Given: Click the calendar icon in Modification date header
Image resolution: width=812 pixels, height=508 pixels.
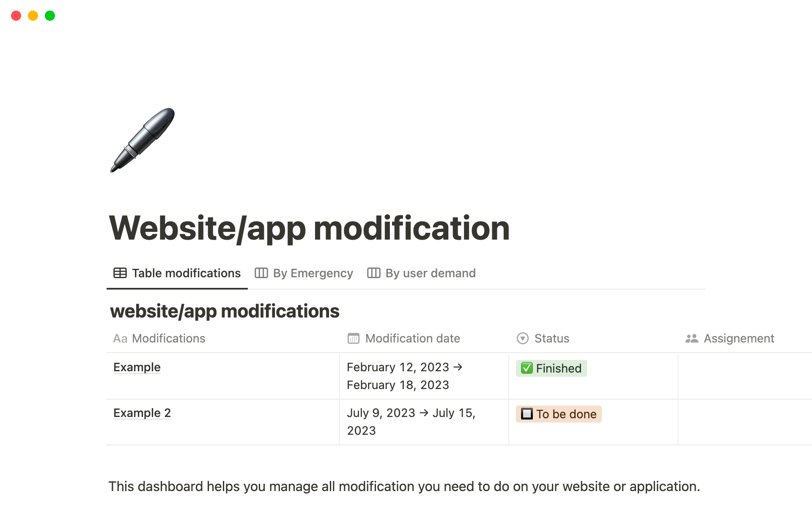Looking at the screenshot, I should click(354, 339).
